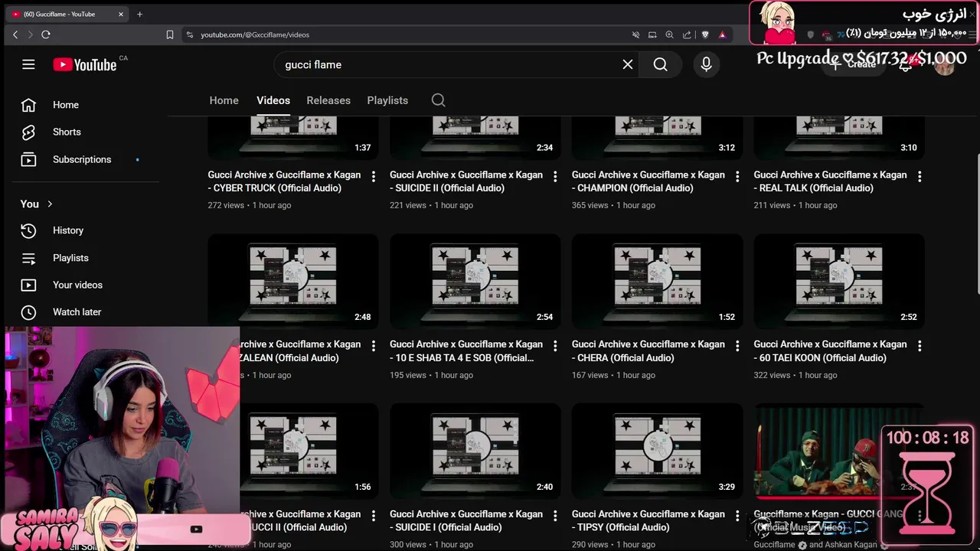Click the 2:52 60 TAEI KOON thumbnail
The height and width of the screenshot is (551, 980).
point(839,282)
